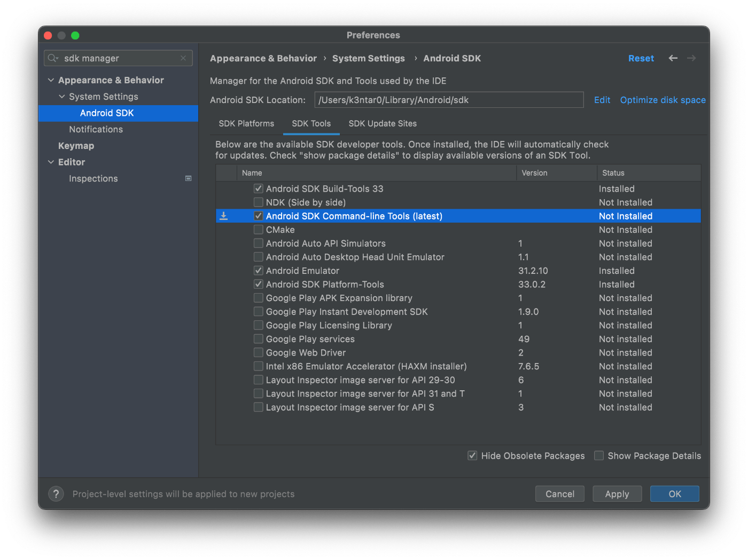Viewport: 748px width, 560px height.
Task: Check Layout Inspector image server API 31 and T
Action: (x=259, y=393)
